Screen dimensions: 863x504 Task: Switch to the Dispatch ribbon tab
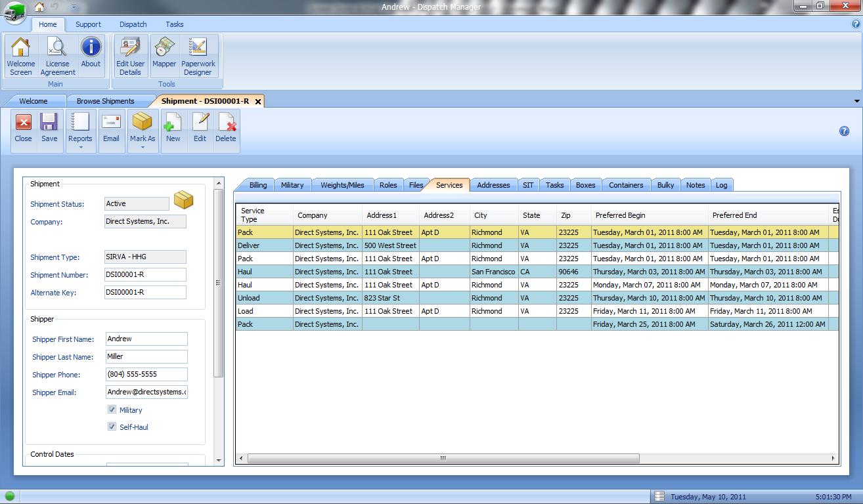tap(133, 24)
